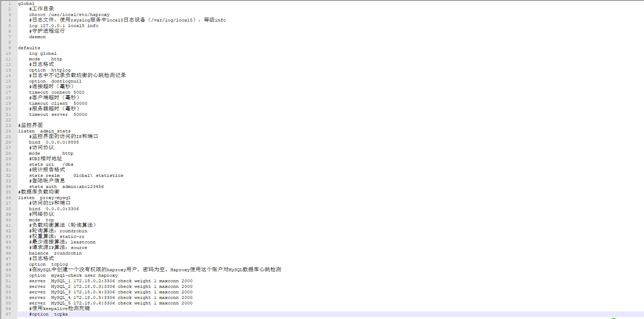The width and height of the screenshot is (644, 319).
Task: Click gutter line number 1
Action: pos(10,3)
